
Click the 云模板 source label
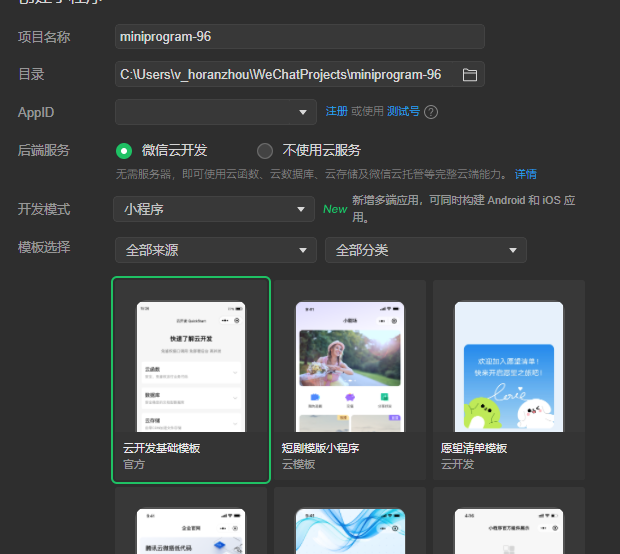click(x=298, y=464)
